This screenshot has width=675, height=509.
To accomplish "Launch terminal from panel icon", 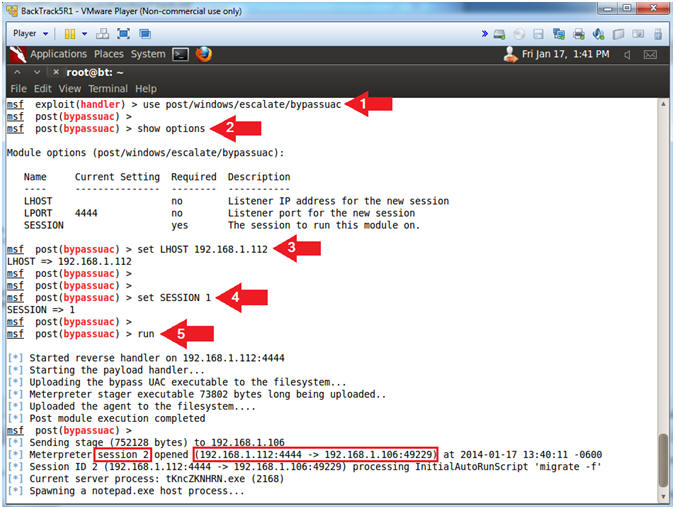I will (x=180, y=54).
